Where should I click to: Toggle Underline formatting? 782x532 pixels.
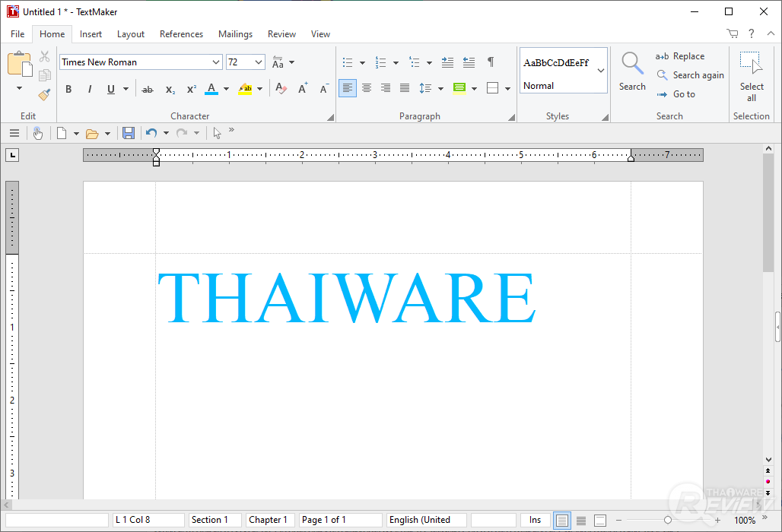coord(111,89)
